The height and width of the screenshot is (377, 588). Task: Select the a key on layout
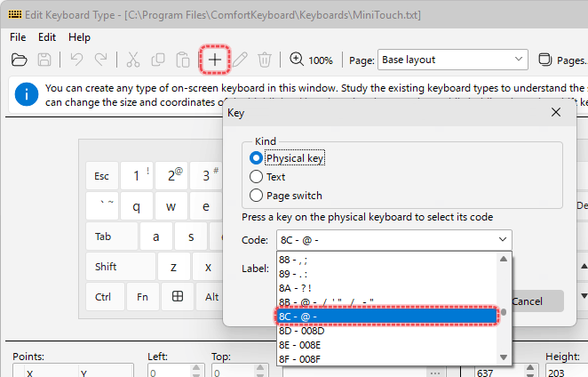click(156, 237)
